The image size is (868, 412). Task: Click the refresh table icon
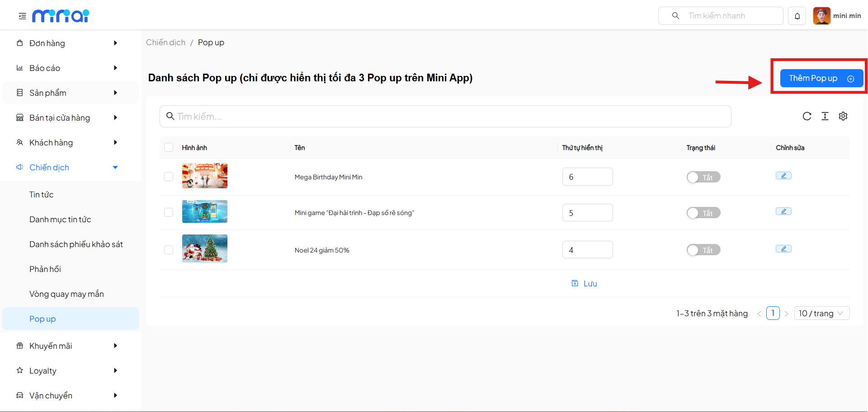807,116
